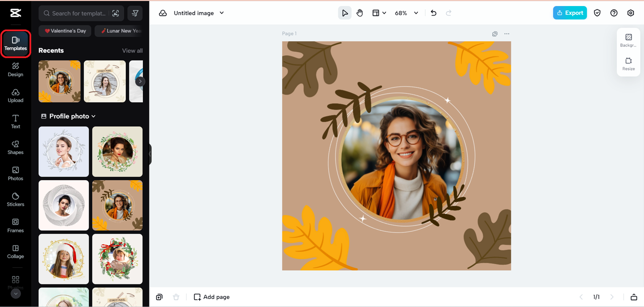Select the Lunar New Year tag
Viewport: 644px width, 307px height.
click(x=120, y=31)
